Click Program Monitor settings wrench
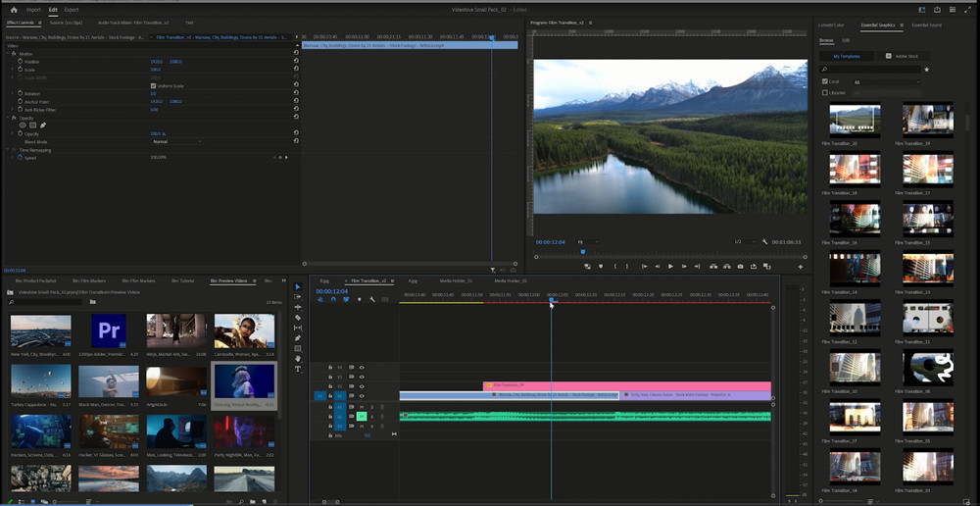This screenshot has width=980, height=506. [764, 241]
